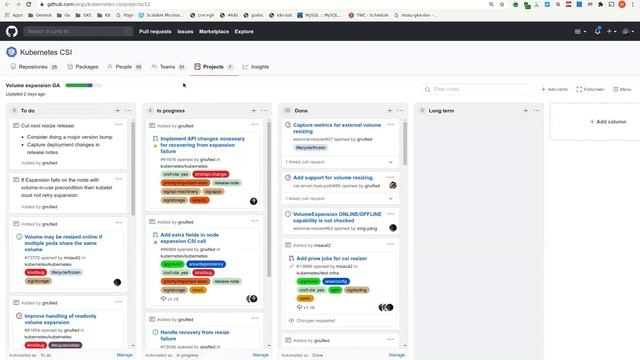Click the browser zoom magnifier icon

[491, 4]
